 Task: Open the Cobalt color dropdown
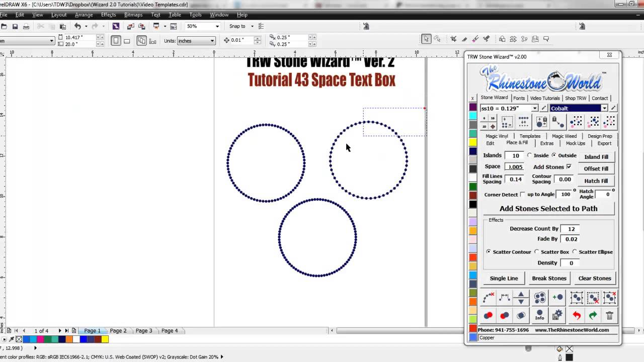point(604,108)
